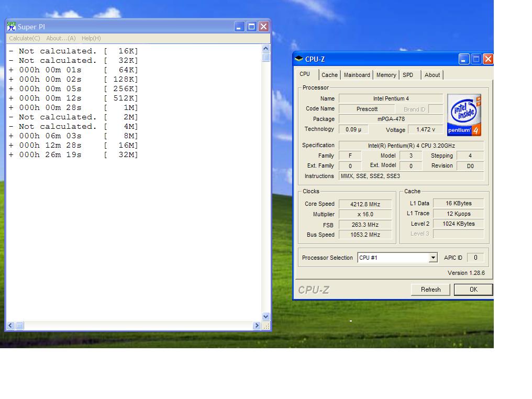Click Super PI horizontal scrollbar right arrow

[257, 326]
